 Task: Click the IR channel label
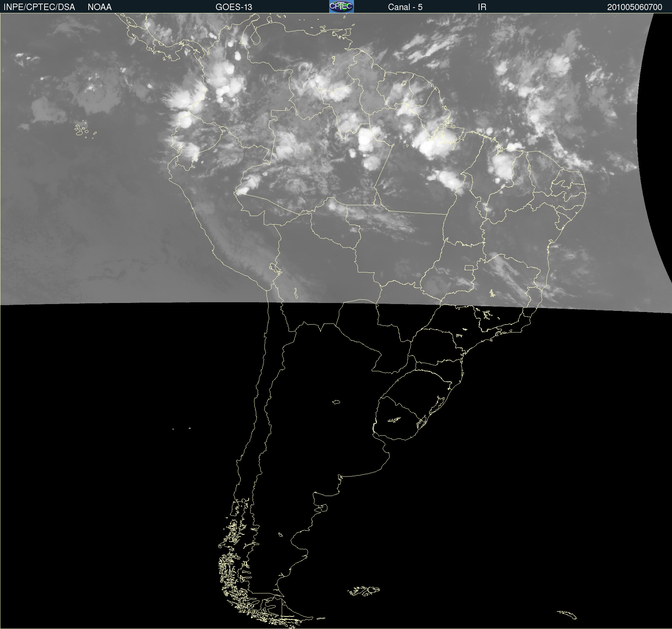pos(482,7)
